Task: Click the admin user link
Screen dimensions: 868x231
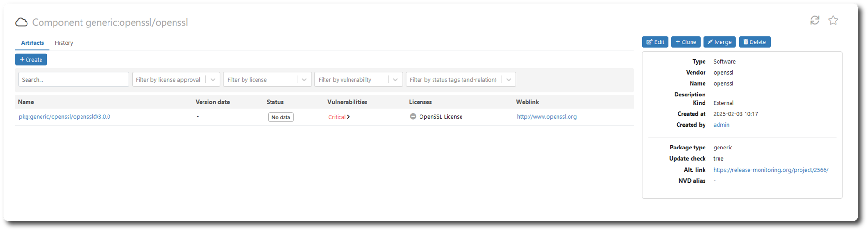Action: coord(721,125)
